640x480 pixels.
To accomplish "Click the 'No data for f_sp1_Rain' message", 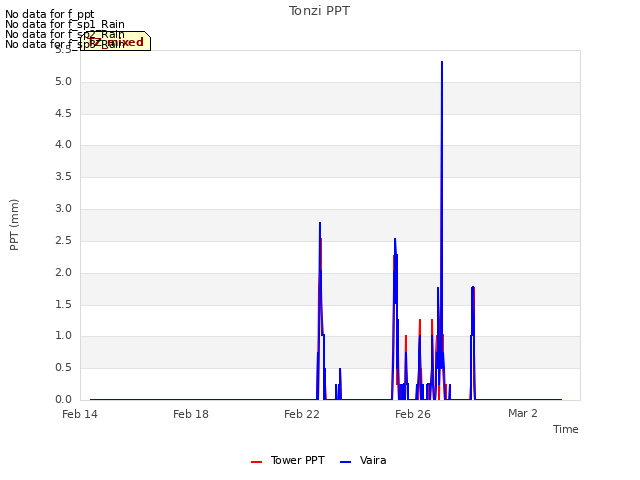I will (65, 24).
